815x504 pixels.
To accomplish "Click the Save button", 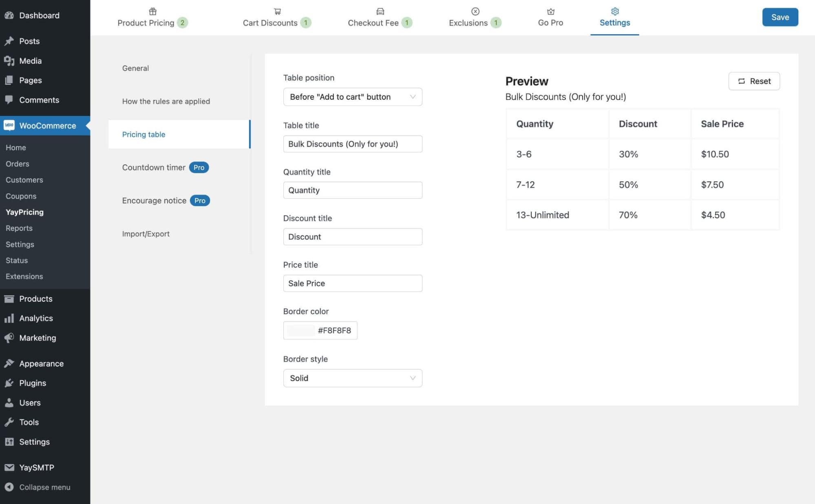I will click(x=780, y=16).
